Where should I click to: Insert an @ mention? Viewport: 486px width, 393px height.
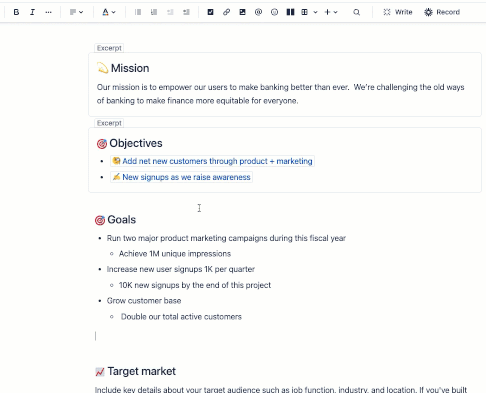click(x=258, y=12)
